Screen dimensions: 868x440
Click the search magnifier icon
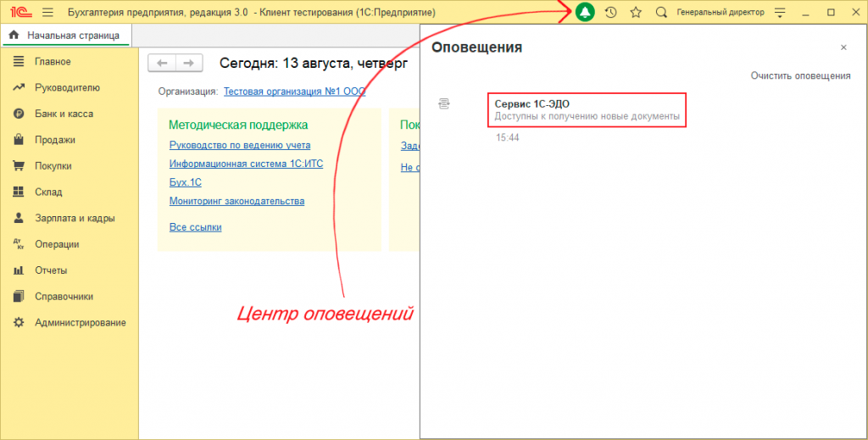tap(661, 12)
